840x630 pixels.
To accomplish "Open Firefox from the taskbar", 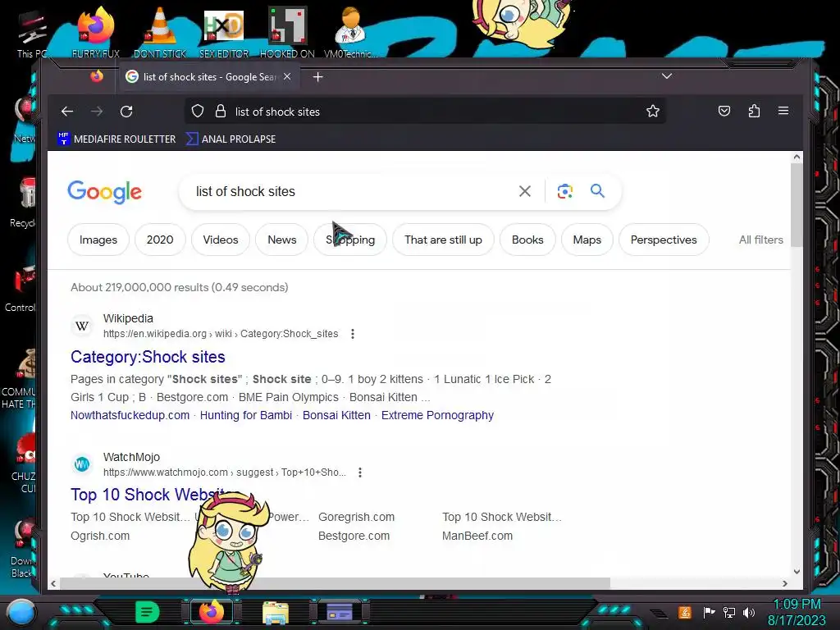I will tap(212, 612).
